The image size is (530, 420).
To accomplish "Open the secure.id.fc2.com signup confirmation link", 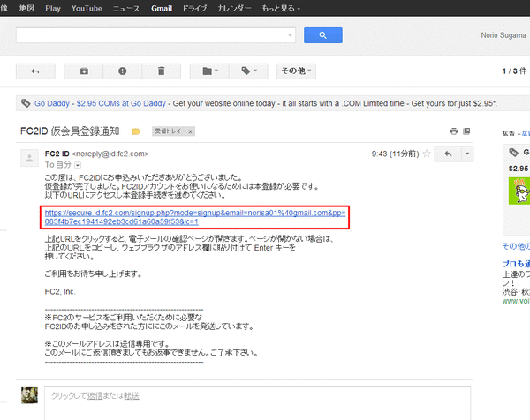I will click(x=194, y=217).
